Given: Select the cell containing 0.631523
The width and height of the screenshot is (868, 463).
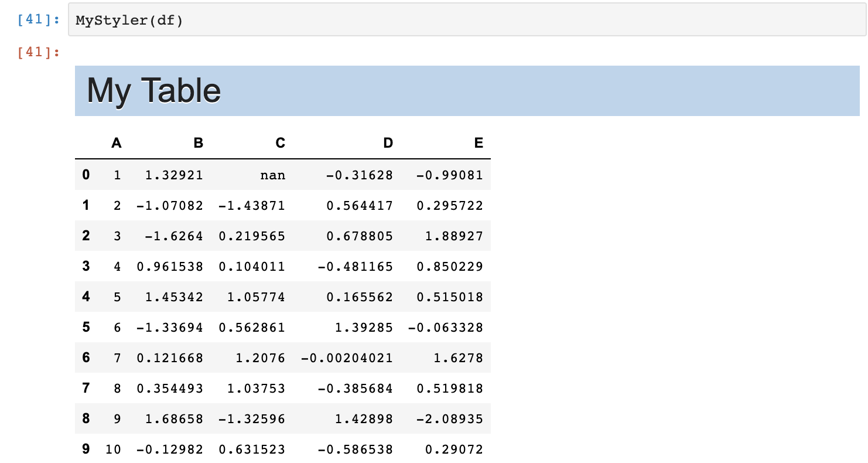Looking at the screenshot, I should 252,449.
